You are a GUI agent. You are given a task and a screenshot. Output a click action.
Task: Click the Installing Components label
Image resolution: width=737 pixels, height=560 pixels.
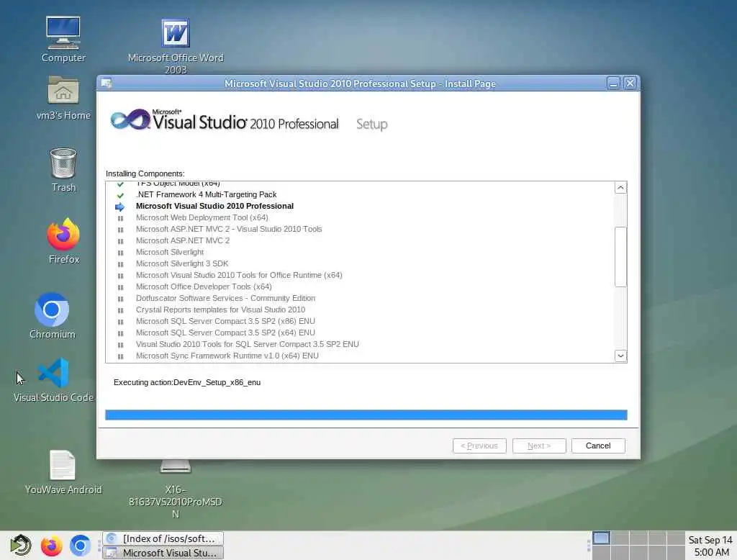pos(145,173)
